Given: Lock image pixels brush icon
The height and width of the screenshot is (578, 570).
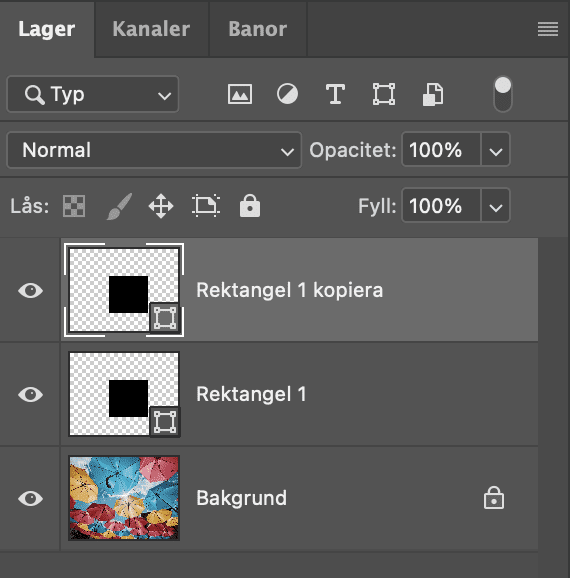Looking at the screenshot, I should point(119,206).
